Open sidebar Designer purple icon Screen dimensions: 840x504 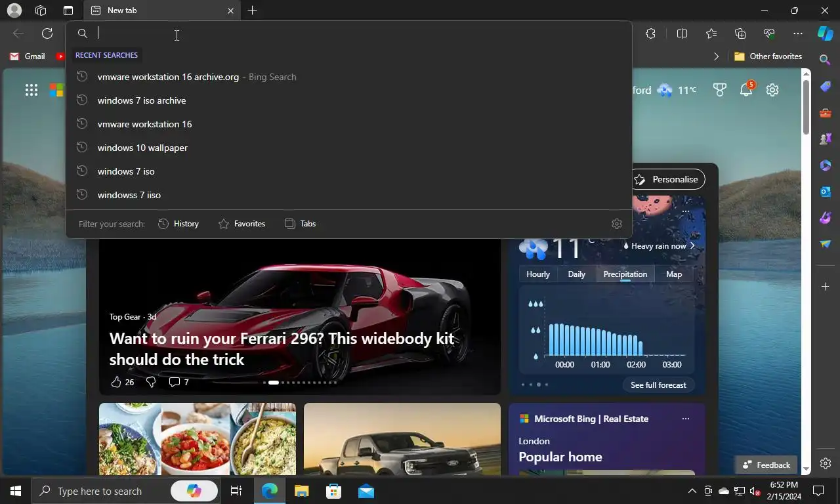(826, 218)
